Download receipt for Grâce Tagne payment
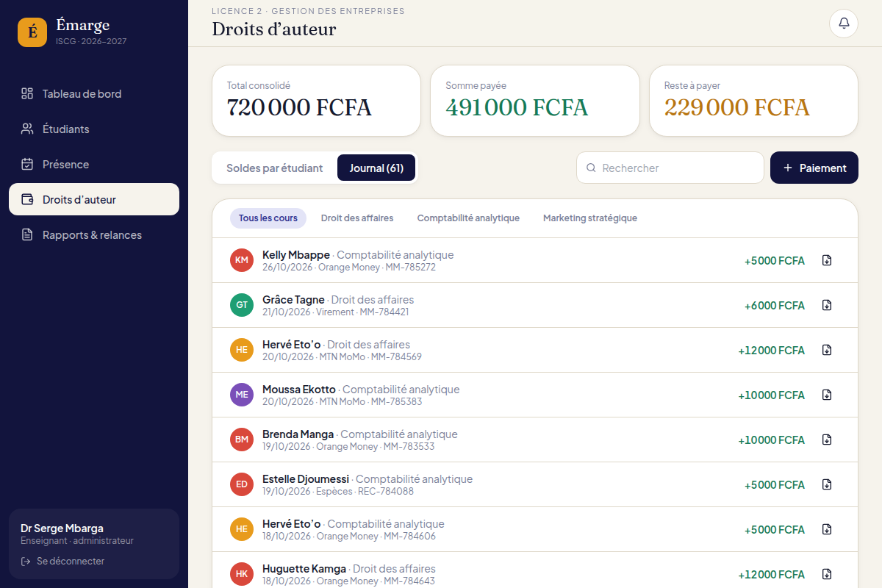The image size is (882, 588). pos(827,305)
